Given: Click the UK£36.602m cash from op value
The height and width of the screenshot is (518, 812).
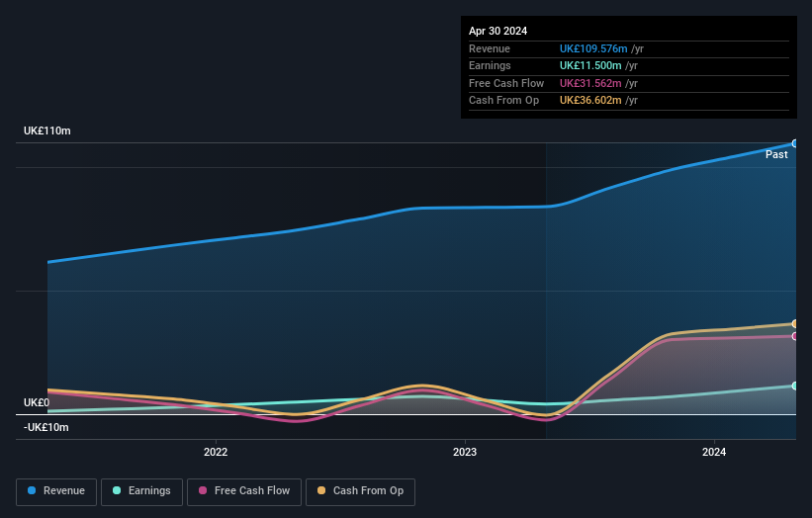Looking at the screenshot, I should click(590, 101).
